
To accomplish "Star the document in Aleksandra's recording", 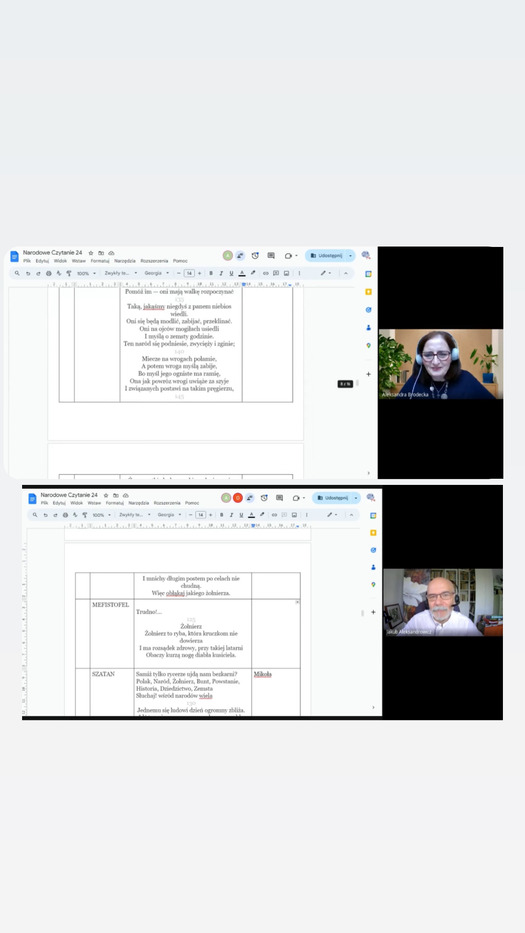I will pyautogui.click(x=90, y=253).
